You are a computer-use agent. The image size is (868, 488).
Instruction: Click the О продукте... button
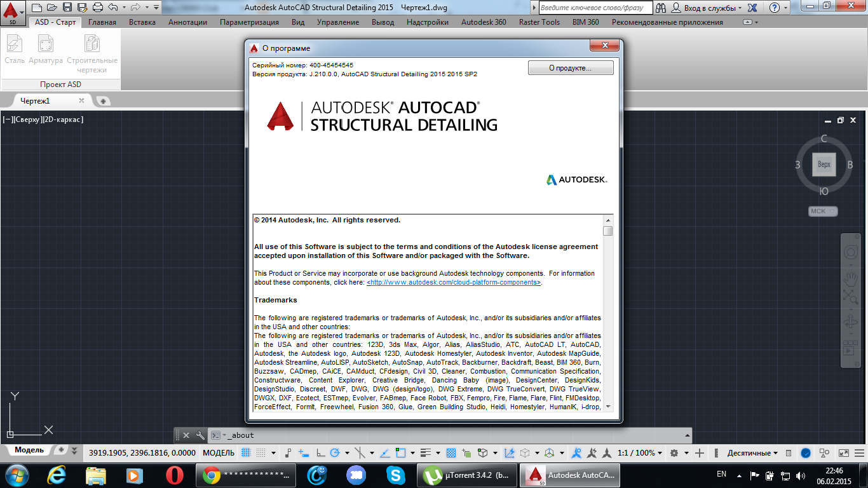pyautogui.click(x=571, y=67)
